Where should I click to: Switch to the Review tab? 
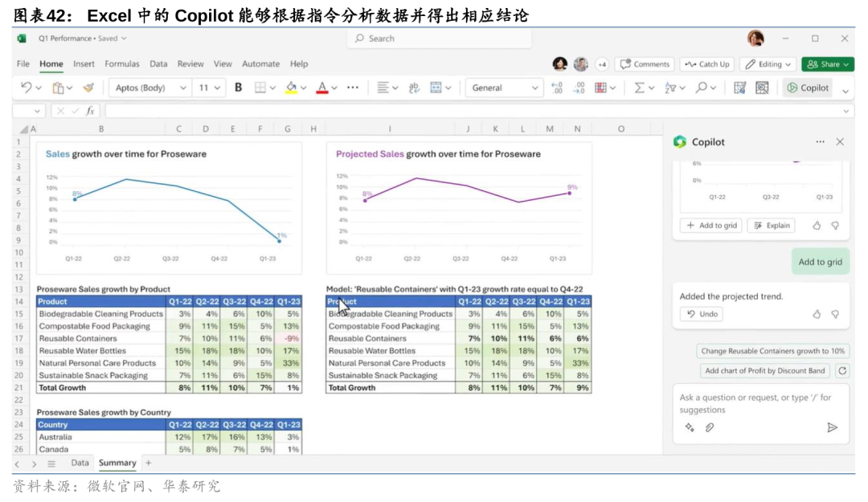pyautogui.click(x=190, y=63)
